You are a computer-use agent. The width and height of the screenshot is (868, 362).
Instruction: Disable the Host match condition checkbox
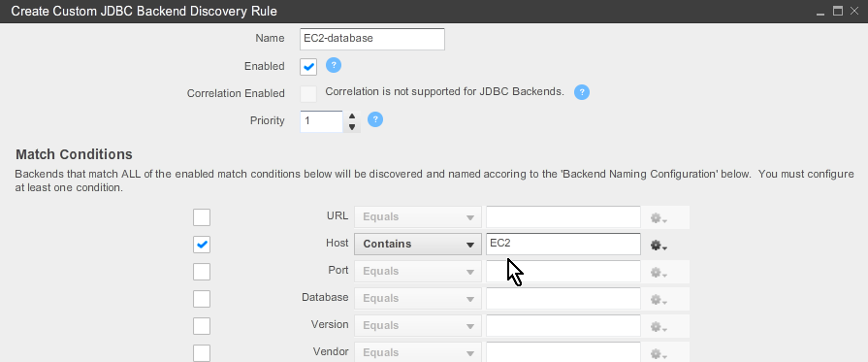(202, 245)
